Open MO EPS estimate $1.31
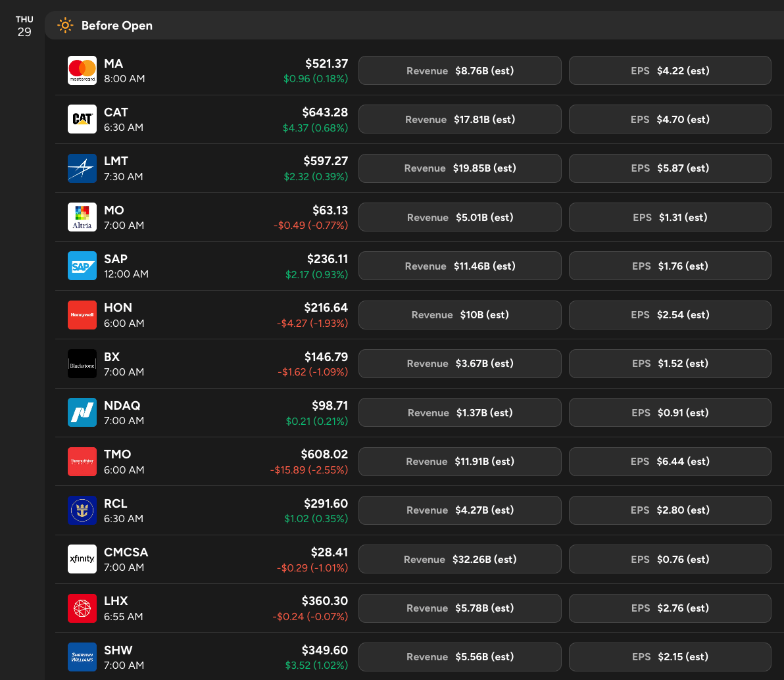The height and width of the screenshot is (680, 784). click(x=670, y=217)
